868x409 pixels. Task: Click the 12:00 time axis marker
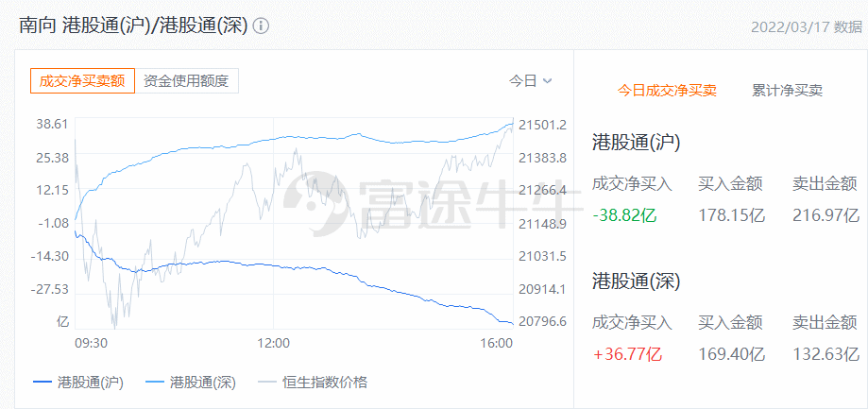(x=274, y=343)
